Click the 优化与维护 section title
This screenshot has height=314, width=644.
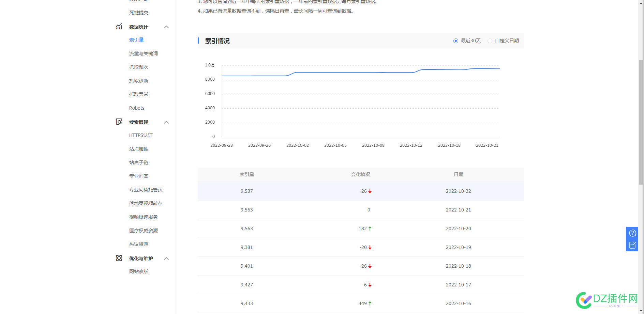[141, 258]
